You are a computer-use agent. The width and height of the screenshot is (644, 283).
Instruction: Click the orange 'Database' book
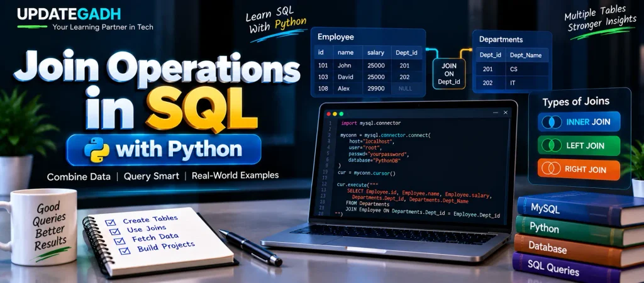pyautogui.click(x=579, y=251)
